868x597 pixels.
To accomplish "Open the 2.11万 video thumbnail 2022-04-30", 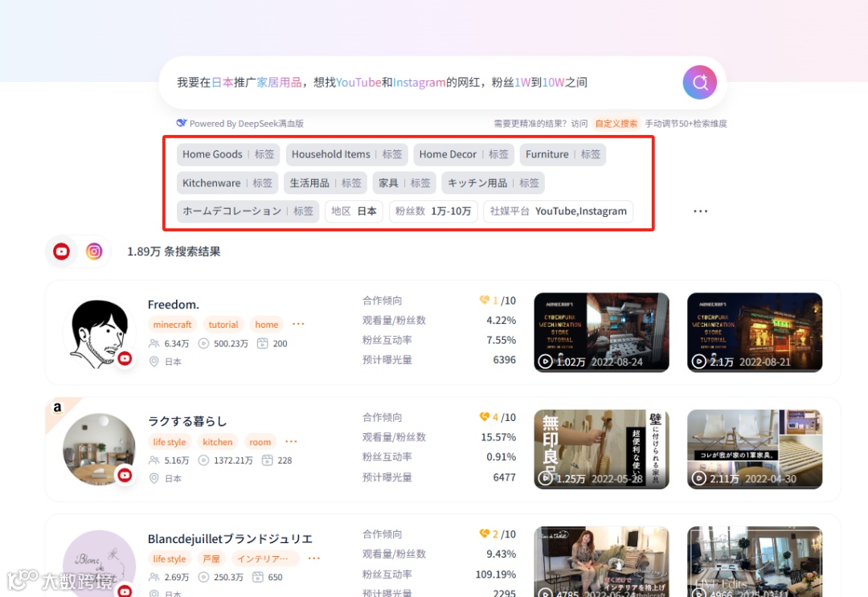I will [x=755, y=449].
